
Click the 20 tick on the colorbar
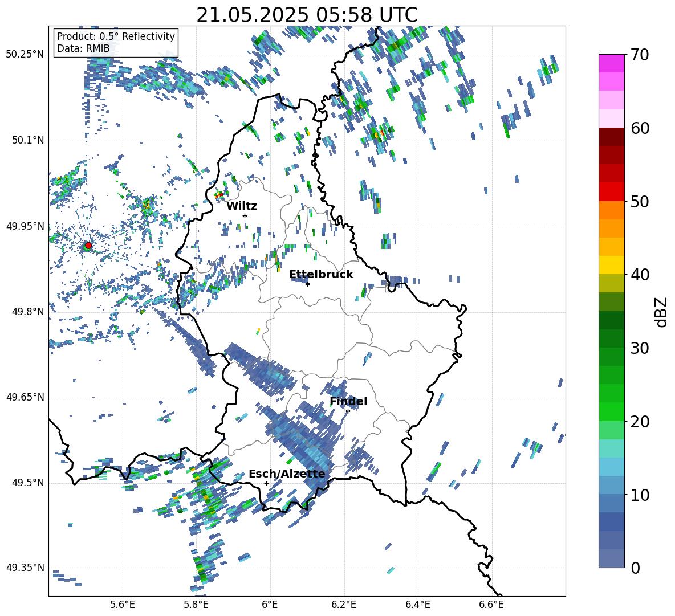640,422
